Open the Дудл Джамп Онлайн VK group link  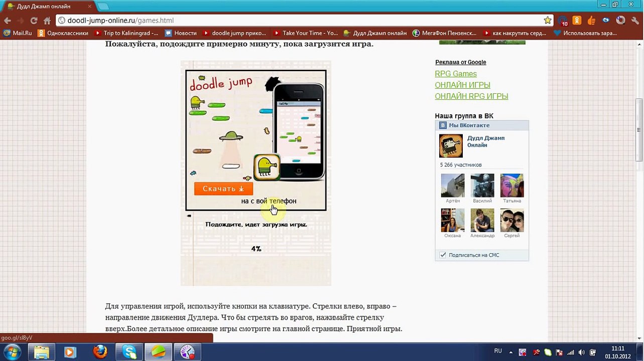[486, 141]
